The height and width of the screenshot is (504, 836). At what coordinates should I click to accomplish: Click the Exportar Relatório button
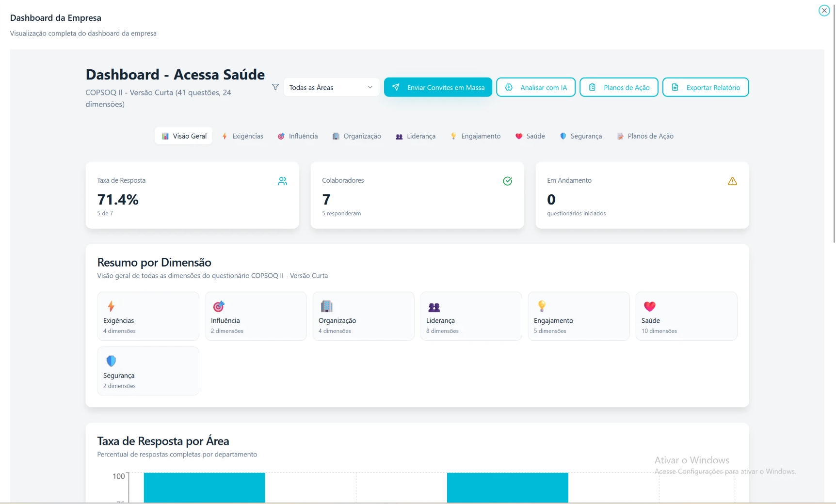click(706, 87)
